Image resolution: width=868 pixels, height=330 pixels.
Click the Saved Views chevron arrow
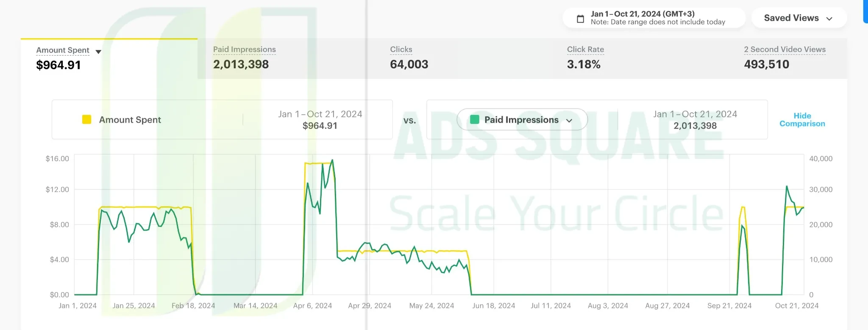(829, 19)
